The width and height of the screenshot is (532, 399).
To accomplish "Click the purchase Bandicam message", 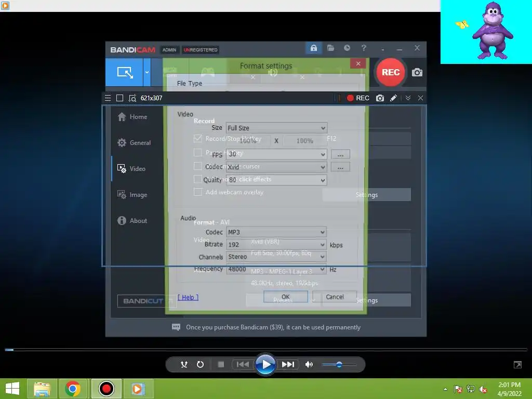I will coord(273,327).
